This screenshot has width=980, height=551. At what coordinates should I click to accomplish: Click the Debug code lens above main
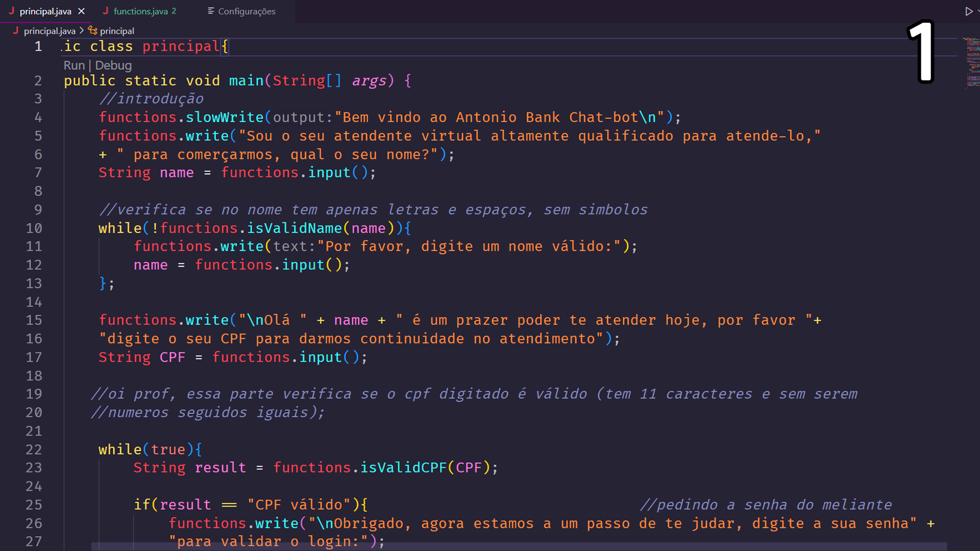click(x=113, y=65)
